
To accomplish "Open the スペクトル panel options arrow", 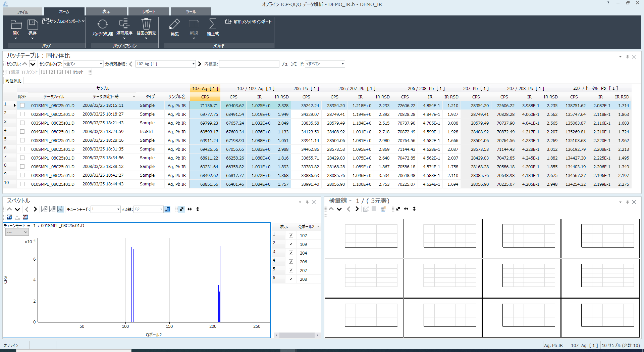I will (x=300, y=202).
